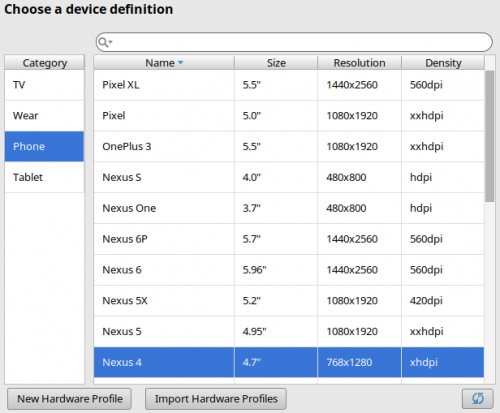The width and height of the screenshot is (500, 413).
Task: Focus the device search field
Action: point(294,42)
